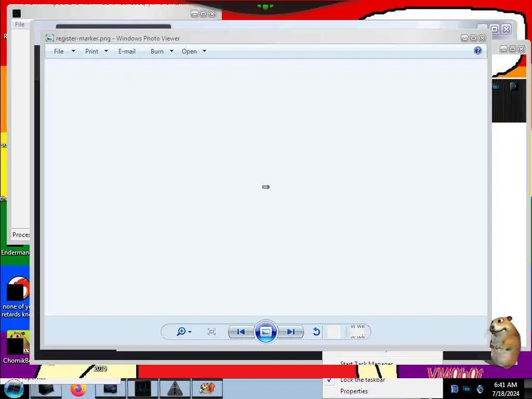Click the E-mail toolbar button
The image size is (532, 399).
(127, 51)
